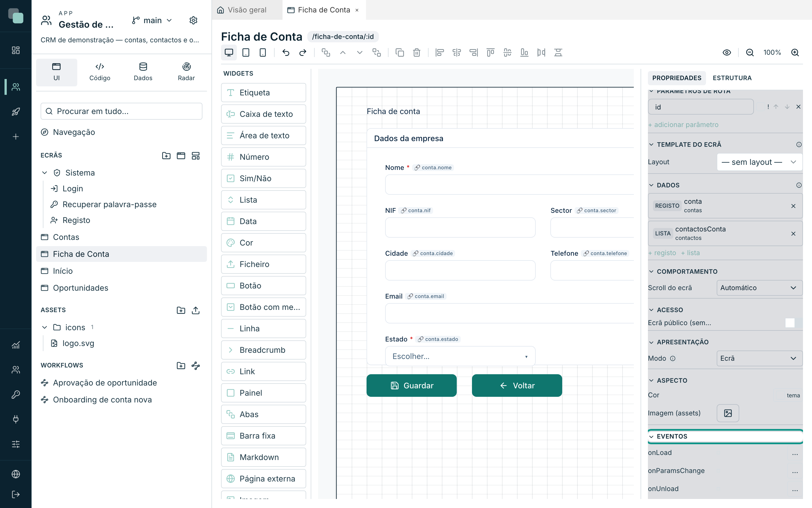Open app settings gear icon

(x=193, y=20)
